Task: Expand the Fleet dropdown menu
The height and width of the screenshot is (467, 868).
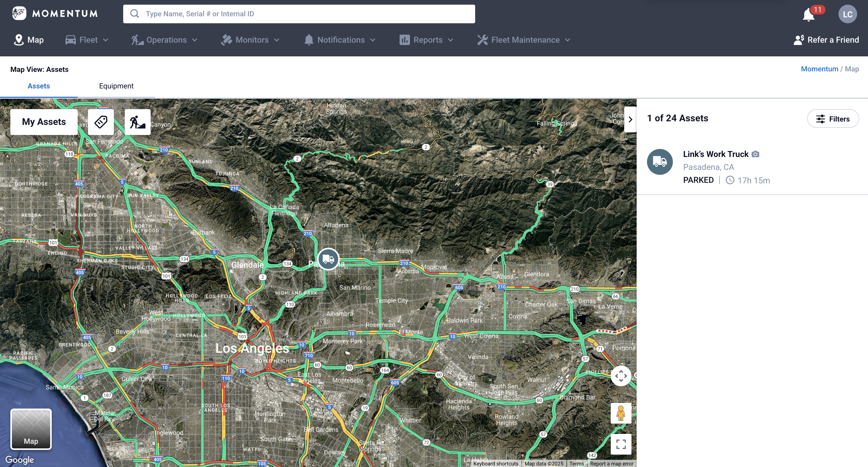Action: (87, 40)
